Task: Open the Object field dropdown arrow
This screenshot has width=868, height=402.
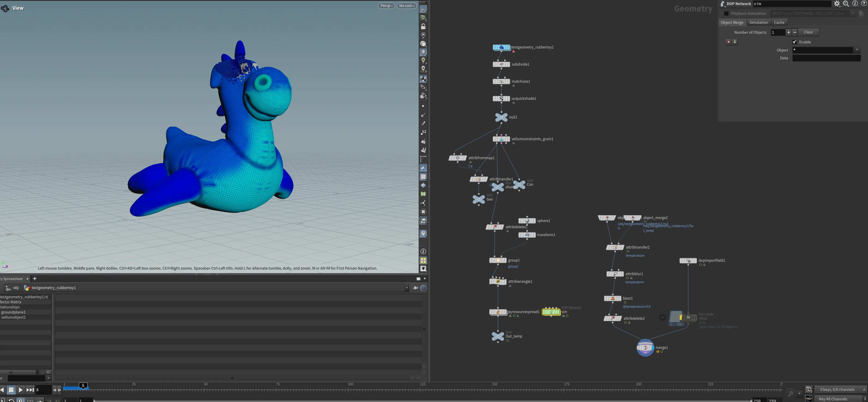Action: coord(857,50)
